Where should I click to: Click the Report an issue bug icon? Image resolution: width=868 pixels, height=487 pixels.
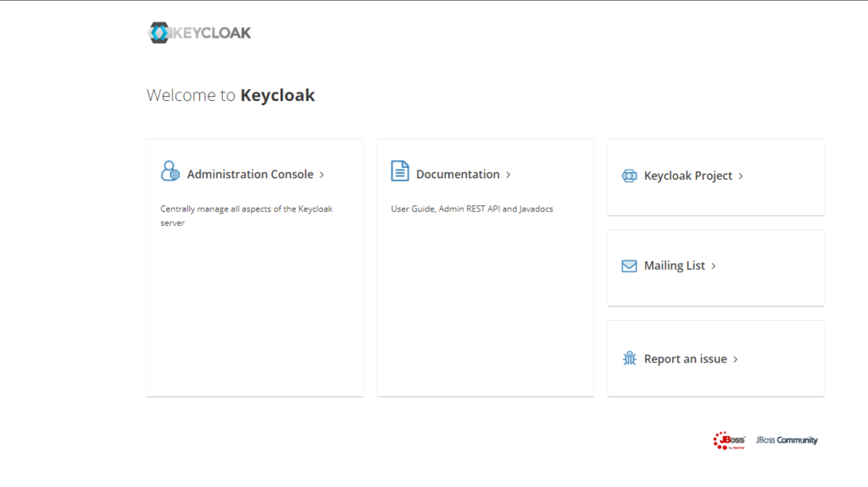point(630,359)
